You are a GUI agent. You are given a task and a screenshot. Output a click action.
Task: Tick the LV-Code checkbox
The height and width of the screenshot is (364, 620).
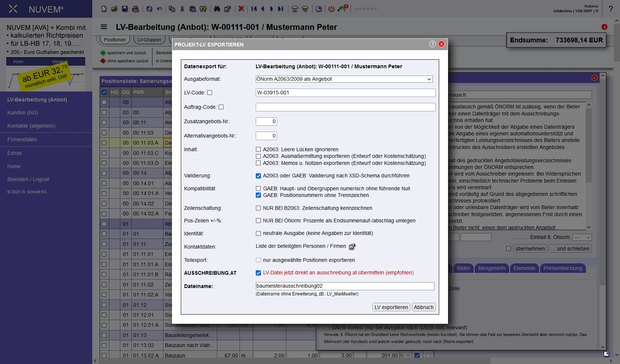[x=210, y=93]
